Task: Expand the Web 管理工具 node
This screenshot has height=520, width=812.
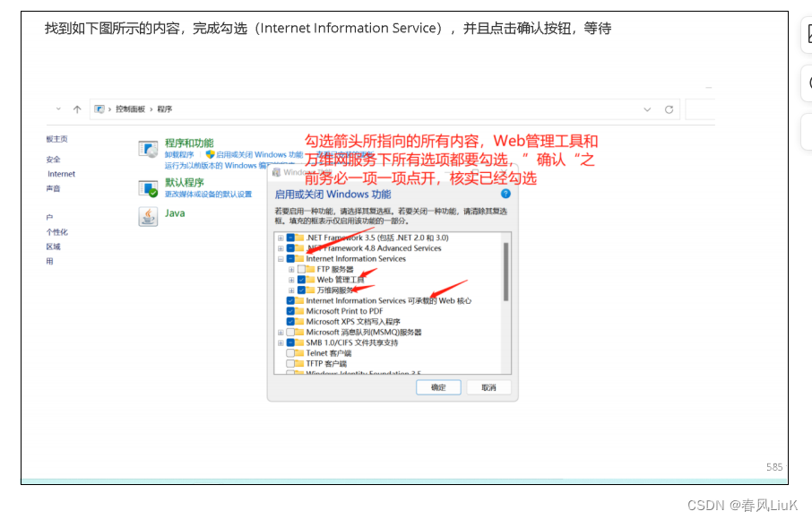Action: click(x=291, y=280)
